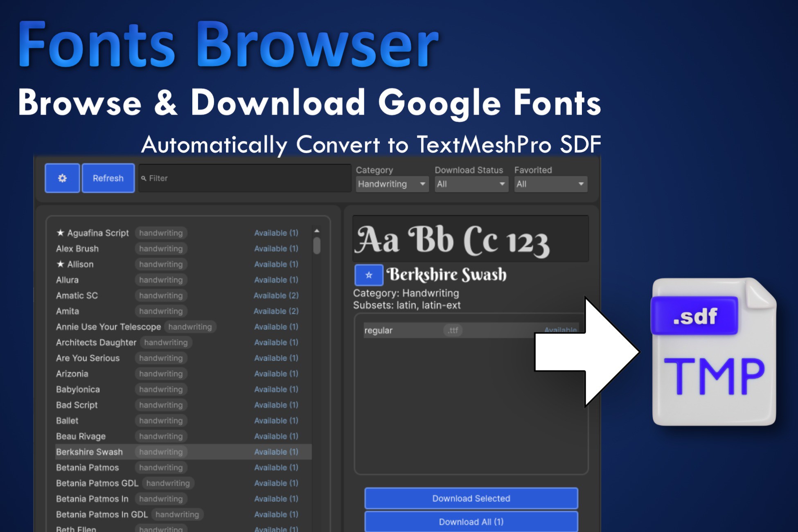Select Betania Patmos In GDL row
Image resolution: width=798 pixels, height=532 pixels.
pyautogui.click(x=183, y=514)
